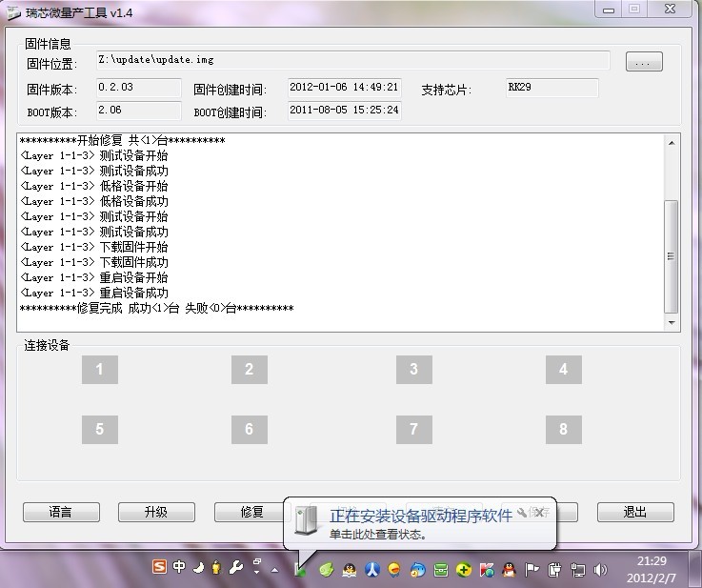Click the BOOT creation time field 2011-08-05
The width and height of the screenshot is (702, 588).
(344, 111)
